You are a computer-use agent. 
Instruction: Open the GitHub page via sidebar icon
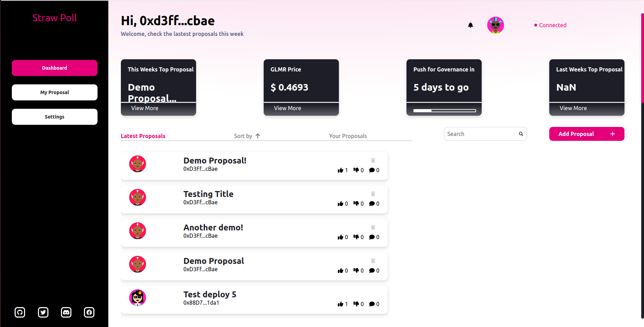20,312
